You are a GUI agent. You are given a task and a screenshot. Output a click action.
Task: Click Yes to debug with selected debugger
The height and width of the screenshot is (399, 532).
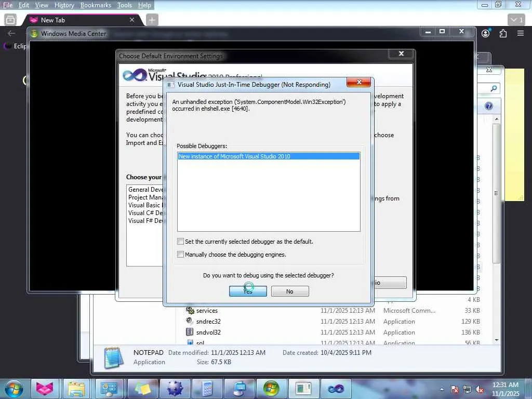click(x=248, y=291)
